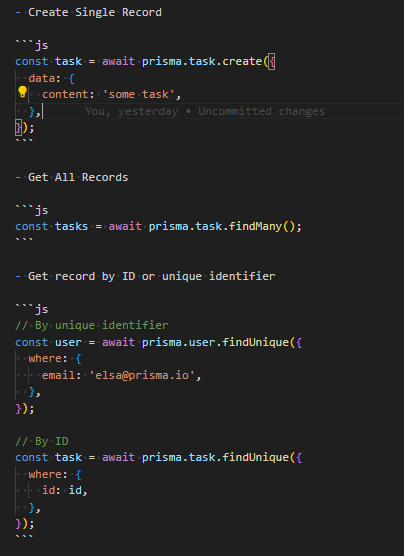Image resolution: width=404 pixels, height=556 pixels.
Task: Click "Get record by ID or unique identifier" heading
Action: pyautogui.click(x=151, y=276)
